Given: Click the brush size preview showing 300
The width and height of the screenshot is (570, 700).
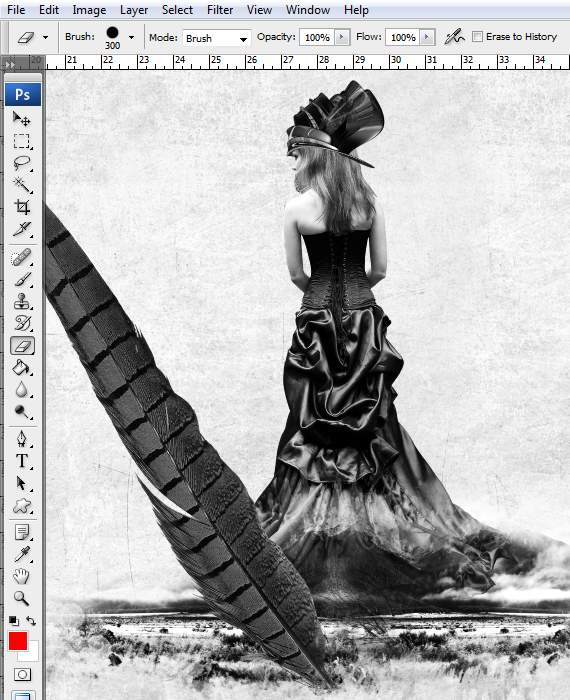Looking at the screenshot, I should coord(112,38).
